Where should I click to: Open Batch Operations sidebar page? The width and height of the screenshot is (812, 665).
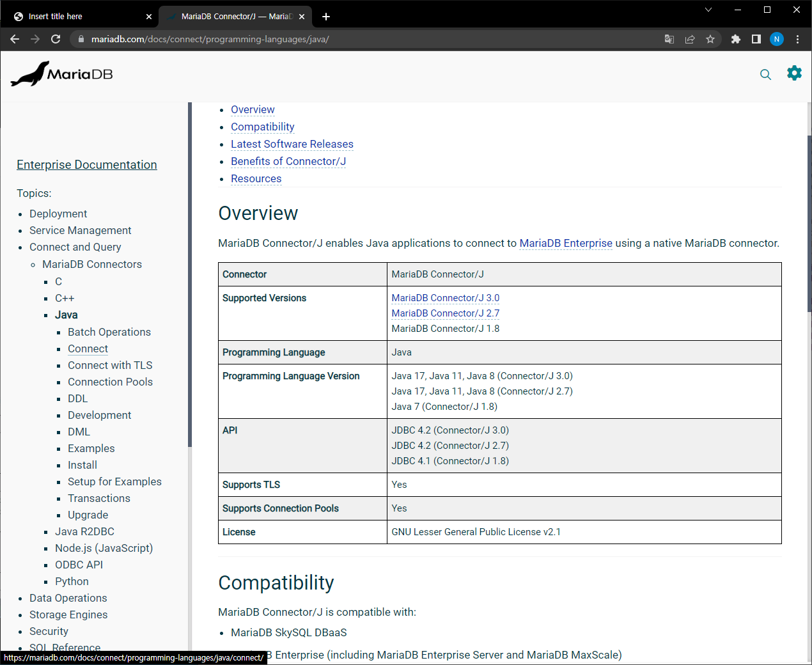click(109, 332)
